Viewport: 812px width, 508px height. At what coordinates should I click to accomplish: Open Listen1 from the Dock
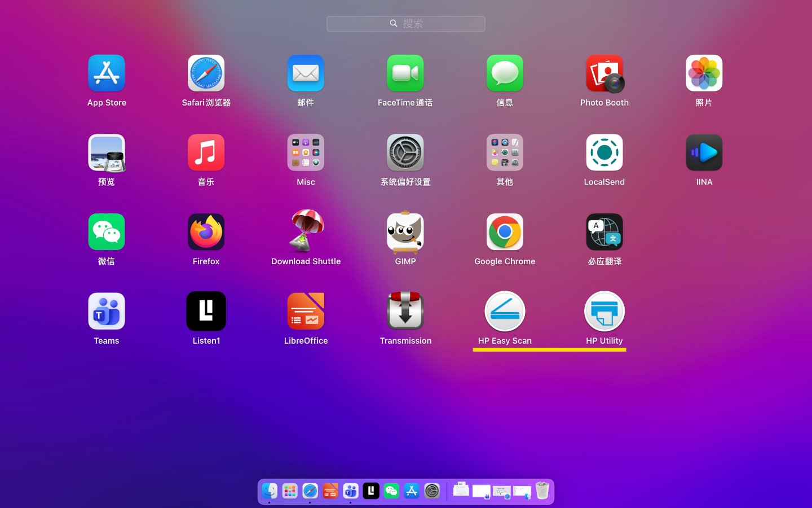click(371, 491)
